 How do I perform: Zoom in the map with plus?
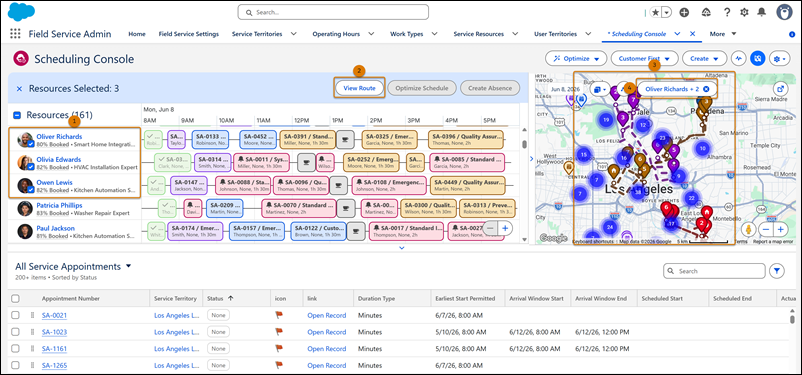pos(781,229)
